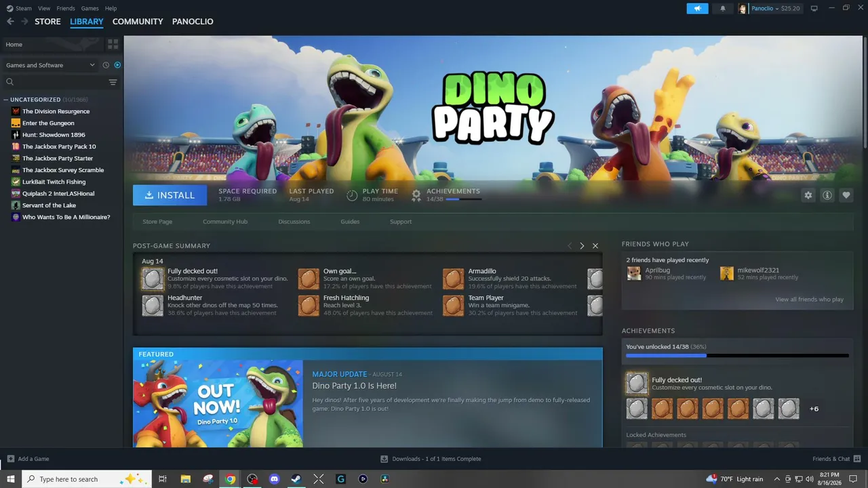Screen dimensions: 868x488
Task: Open the Support link
Action: click(x=401, y=222)
